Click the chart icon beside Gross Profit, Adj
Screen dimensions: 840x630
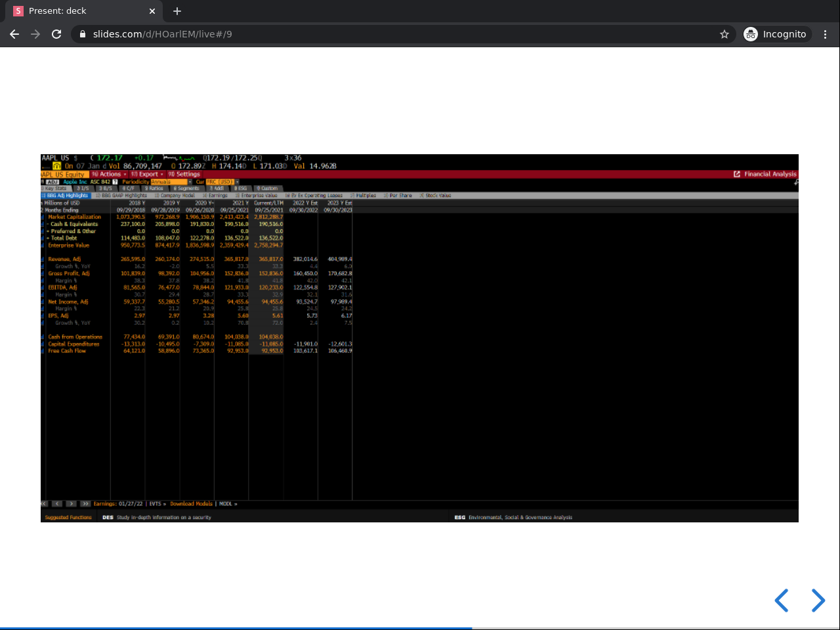(x=43, y=273)
